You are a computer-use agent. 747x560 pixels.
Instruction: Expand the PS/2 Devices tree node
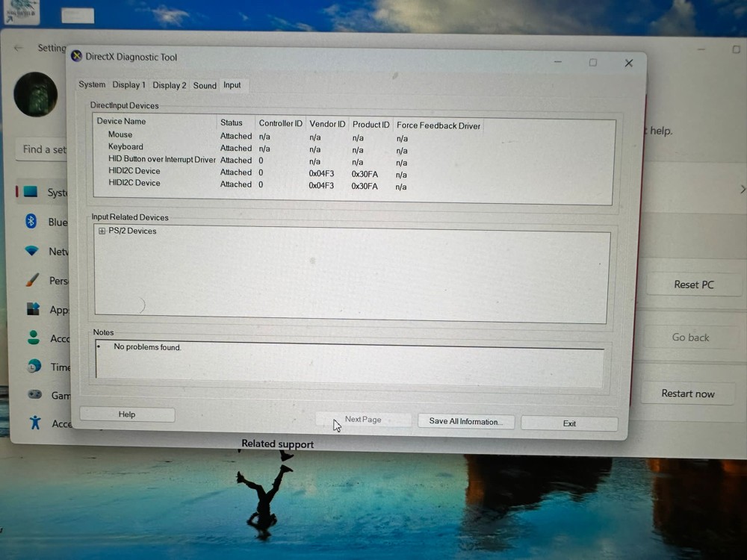(102, 231)
